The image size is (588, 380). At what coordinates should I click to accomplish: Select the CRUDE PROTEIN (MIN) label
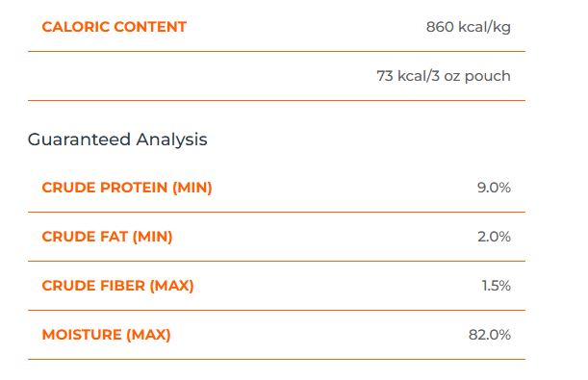coord(127,188)
